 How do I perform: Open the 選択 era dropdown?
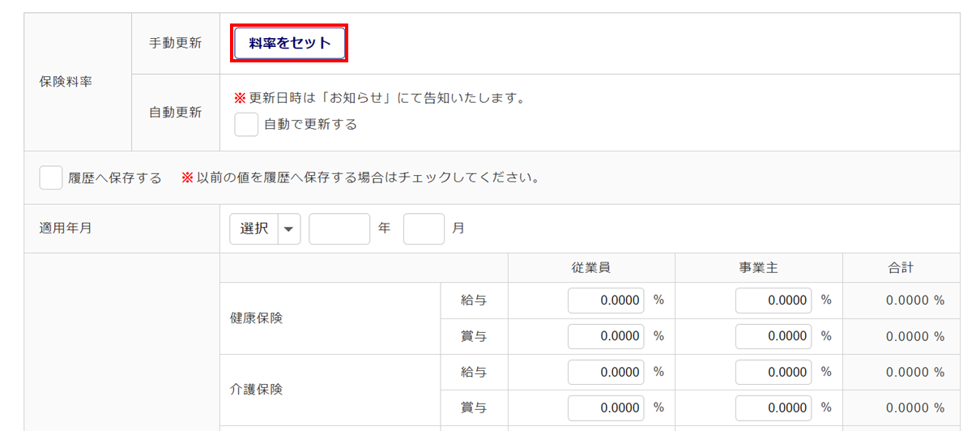[x=254, y=228]
